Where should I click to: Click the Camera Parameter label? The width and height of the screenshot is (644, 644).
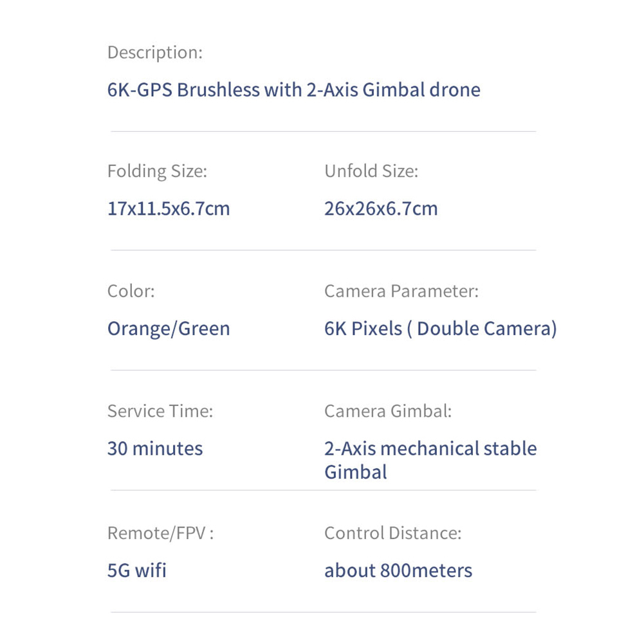point(401,291)
